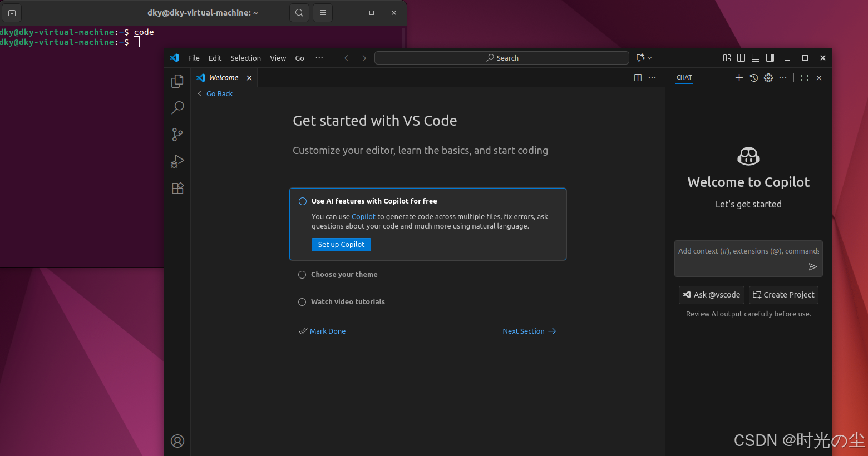The image size is (868, 456).
Task: Split the editor to the right
Action: click(x=638, y=78)
